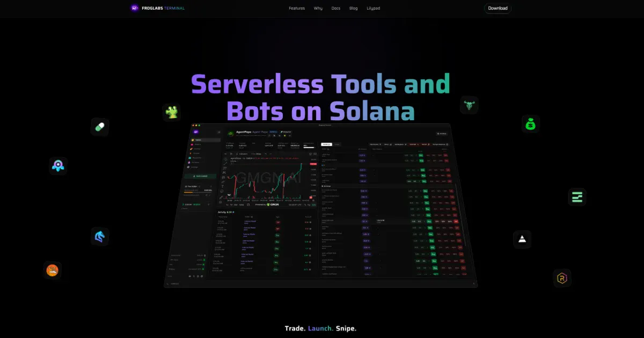Click the green frog floating icon

point(172,113)
